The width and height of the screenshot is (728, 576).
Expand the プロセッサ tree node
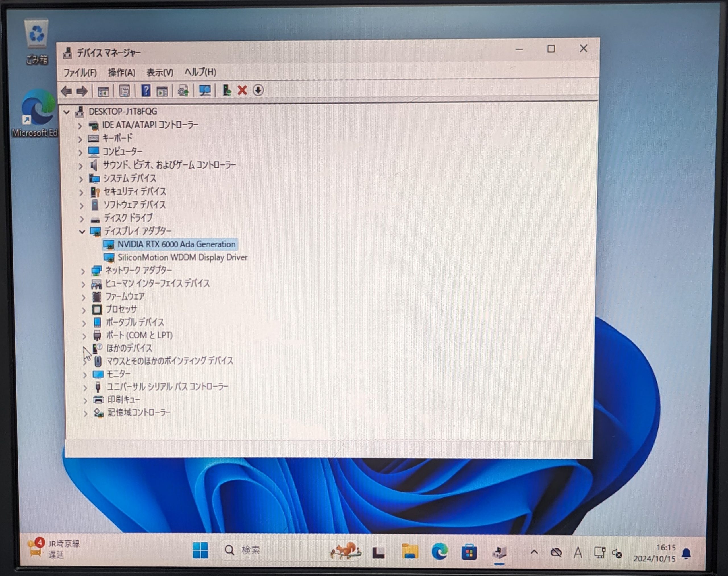(x=84, y=310)
